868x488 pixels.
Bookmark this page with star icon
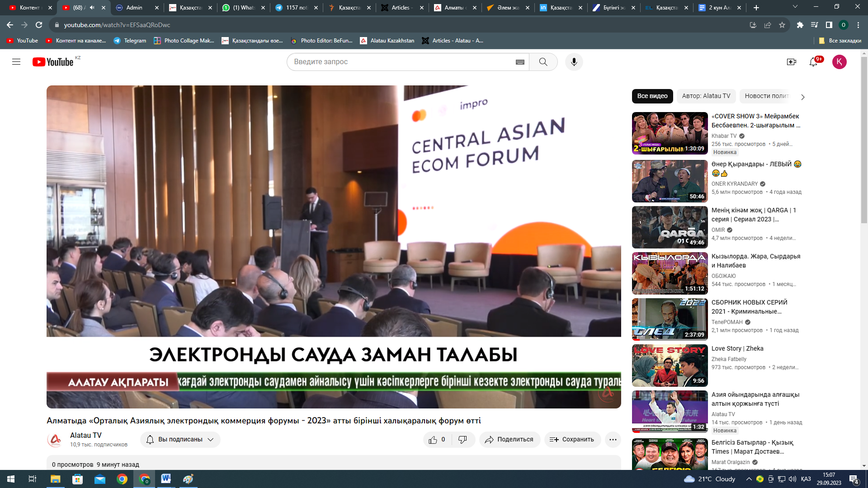782,25
